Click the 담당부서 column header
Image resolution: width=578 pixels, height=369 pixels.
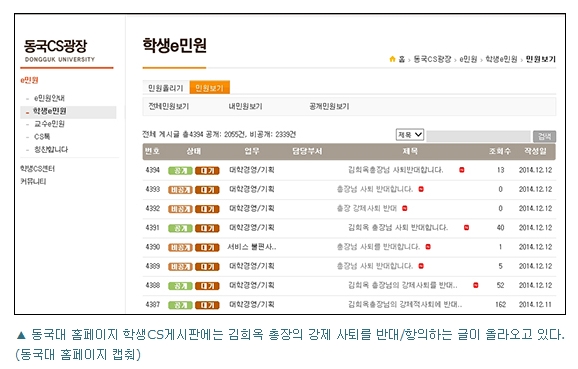click(307, 151)
